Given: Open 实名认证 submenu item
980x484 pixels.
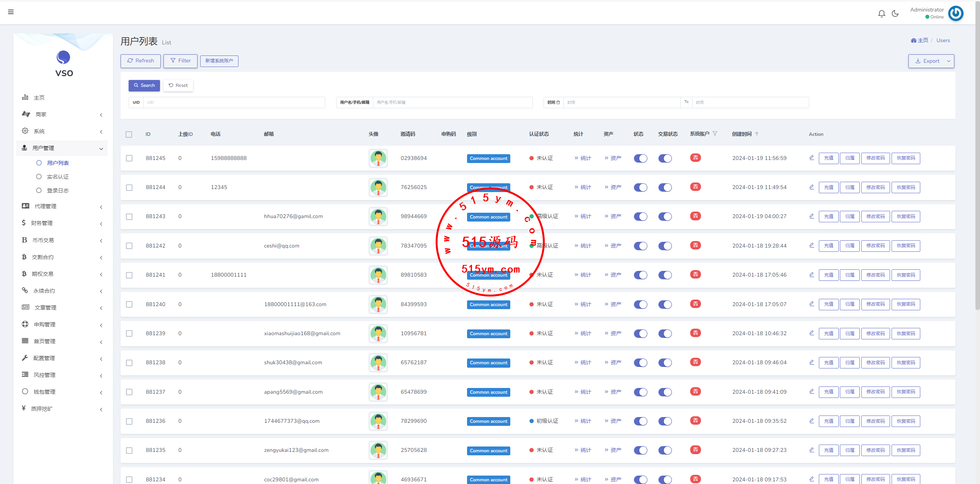Looking at the screenshot, I should (57, 177).
